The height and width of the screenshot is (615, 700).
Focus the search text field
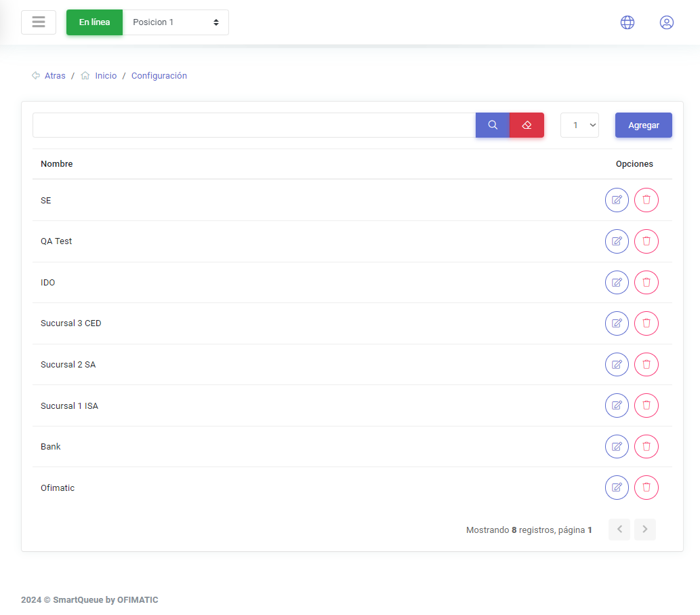click(x=254, y=125)
